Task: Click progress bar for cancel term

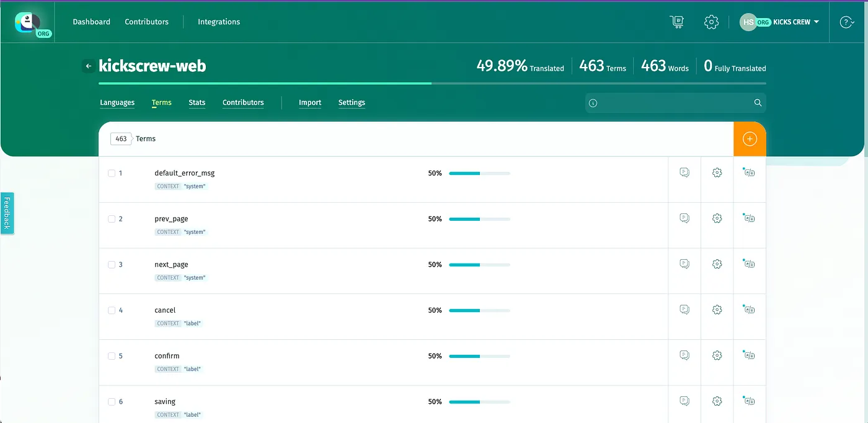Action: [479, 310]
